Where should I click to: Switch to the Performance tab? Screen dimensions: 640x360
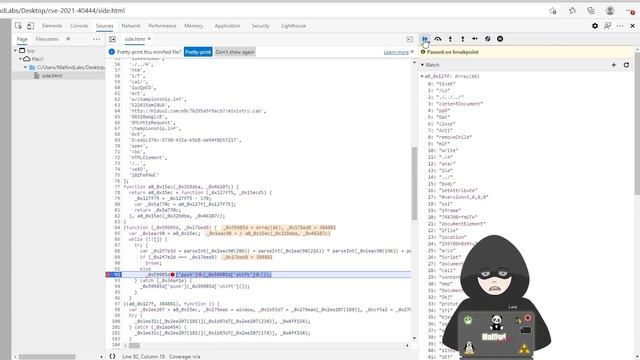[162, 26]
